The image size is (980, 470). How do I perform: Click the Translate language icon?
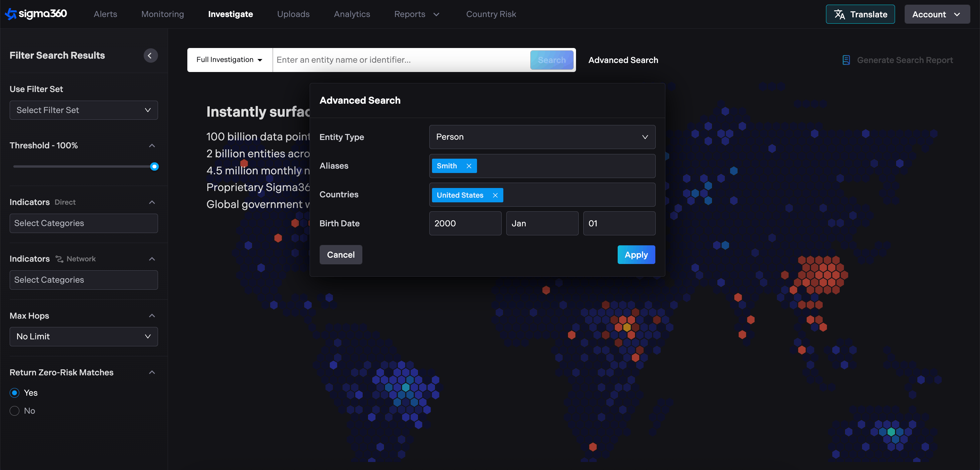839,14
